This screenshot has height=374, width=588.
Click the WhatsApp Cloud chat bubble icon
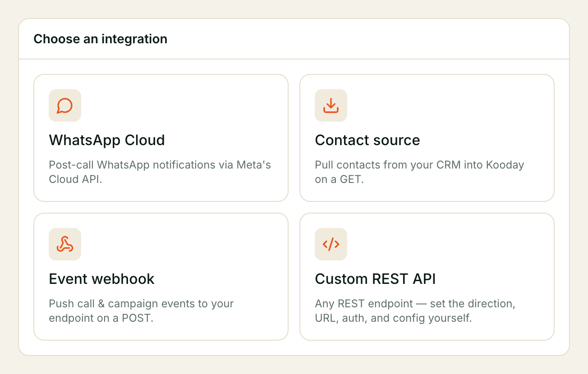65,105
